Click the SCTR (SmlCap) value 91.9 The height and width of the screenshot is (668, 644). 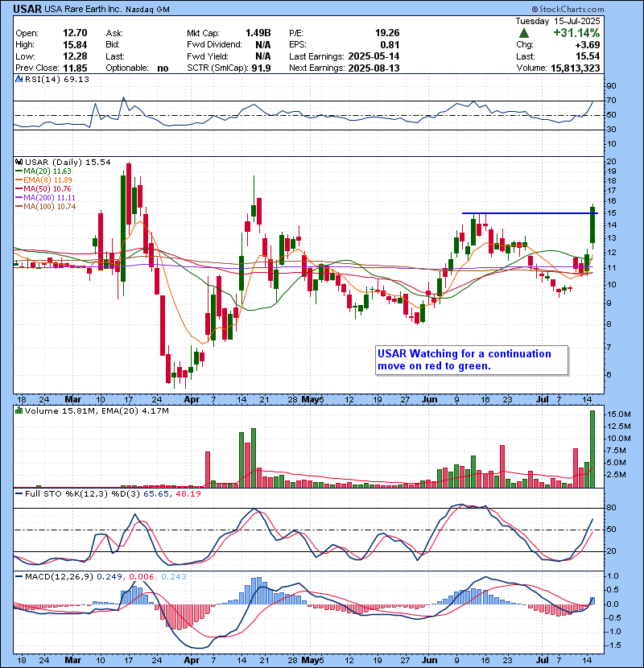pyautogui.click(x=262, y=68)
